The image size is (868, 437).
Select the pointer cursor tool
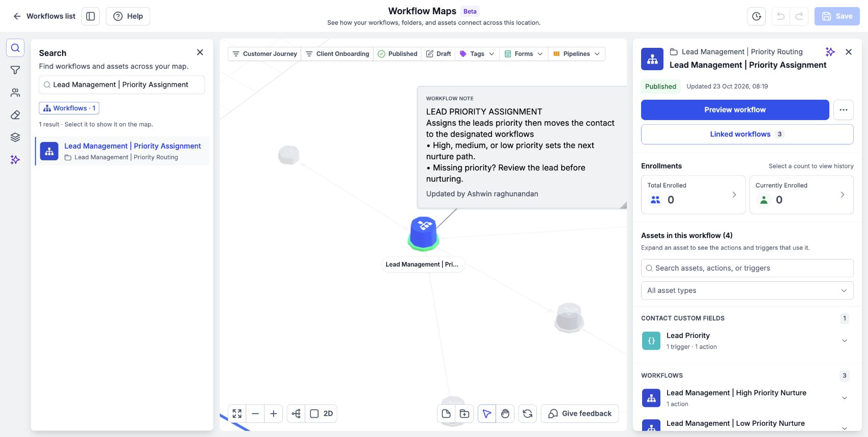[x=487, y=414]
